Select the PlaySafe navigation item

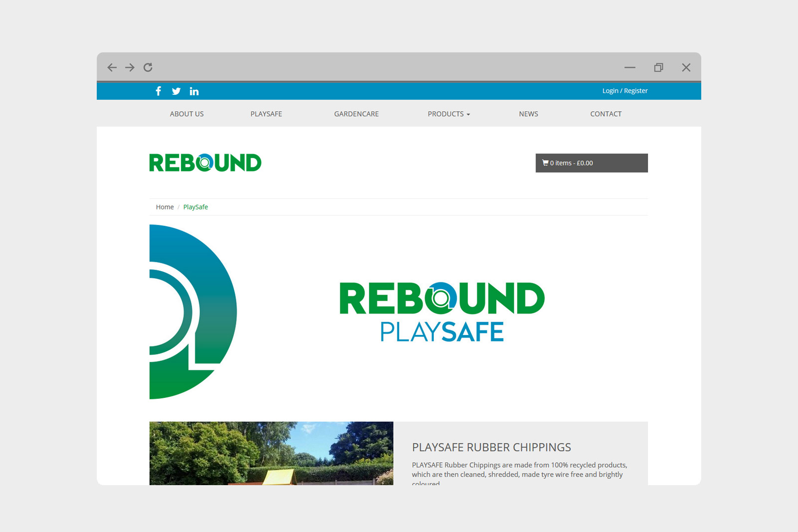tap(266, 114)
